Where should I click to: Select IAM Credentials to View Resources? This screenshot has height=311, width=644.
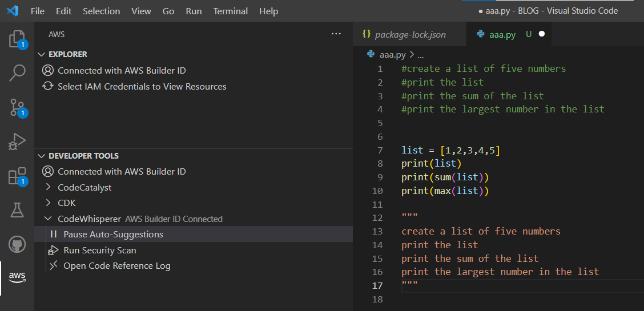tap(142, 87)
